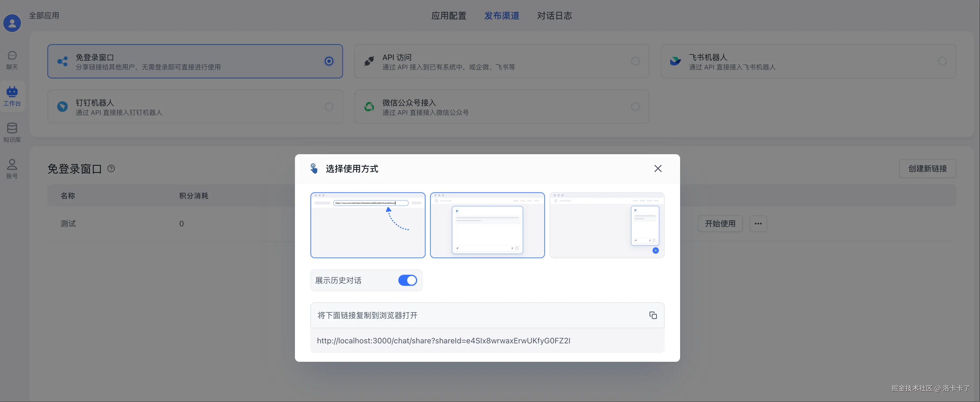Select the 微信公众号接入 channel card
This screenshot has width=980, height=402.
(501, 107)
